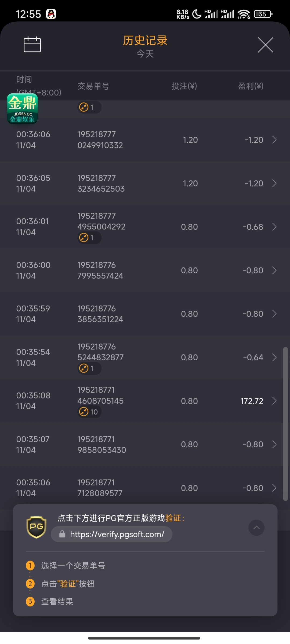Viewport: 290px width, 644px height.
Task: Click the PG shield logo icon
Action: (37, 527)
